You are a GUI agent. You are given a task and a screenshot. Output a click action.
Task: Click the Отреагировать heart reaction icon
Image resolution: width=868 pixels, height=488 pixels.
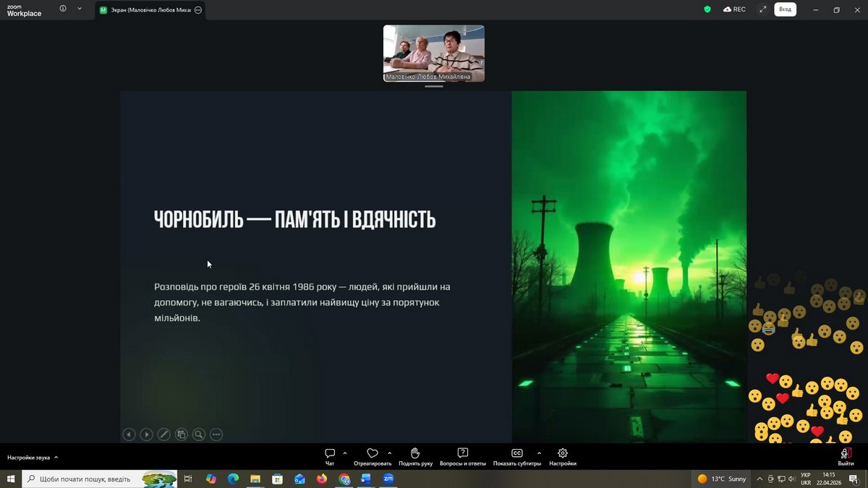(x=373, y=453)
